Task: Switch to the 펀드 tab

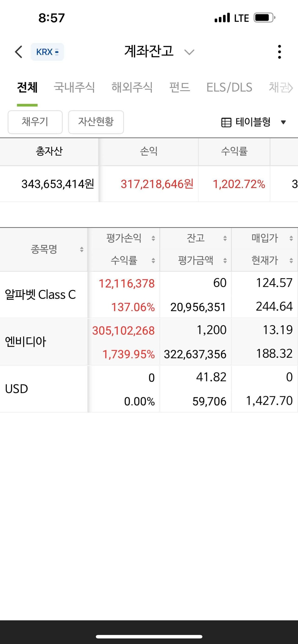Action: (x=179, y=87)
